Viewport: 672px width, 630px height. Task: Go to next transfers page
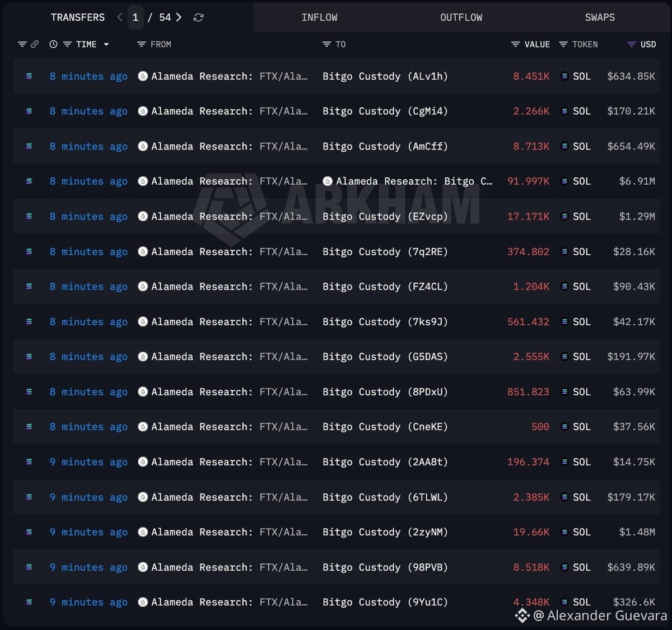click(179, 17)
